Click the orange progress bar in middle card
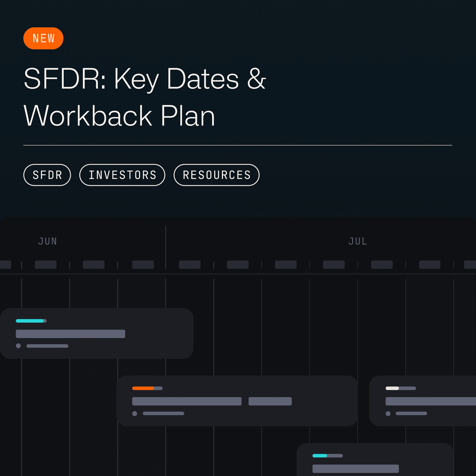Screen dimensions: 476x476 [143, 388]
